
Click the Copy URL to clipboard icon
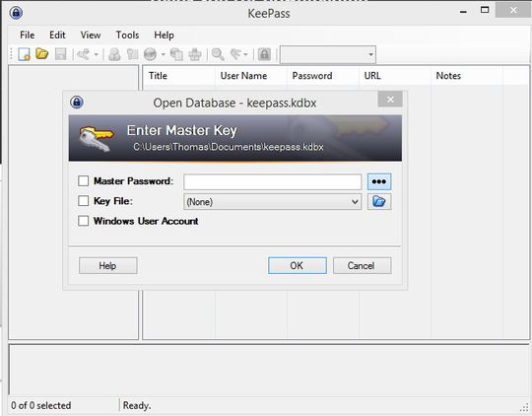coord(176,54)
